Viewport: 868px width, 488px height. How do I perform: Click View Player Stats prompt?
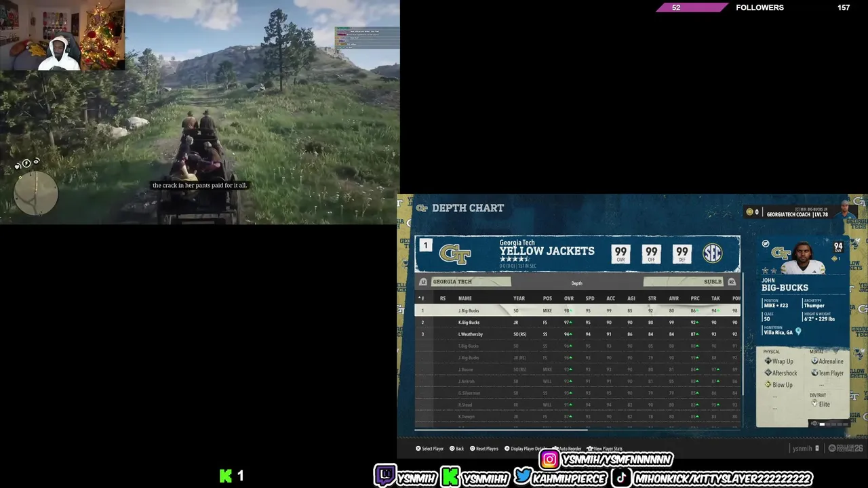(604, 449)
